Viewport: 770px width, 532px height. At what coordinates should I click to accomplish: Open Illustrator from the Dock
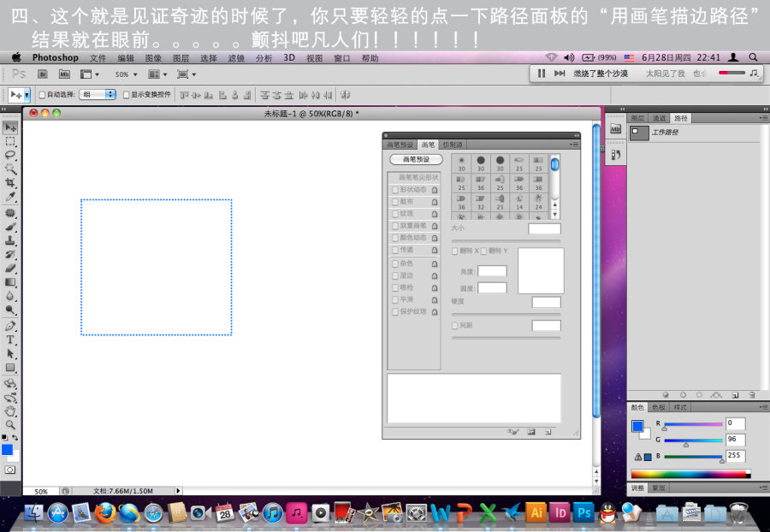pyautogui.click(x=536, y=513)
